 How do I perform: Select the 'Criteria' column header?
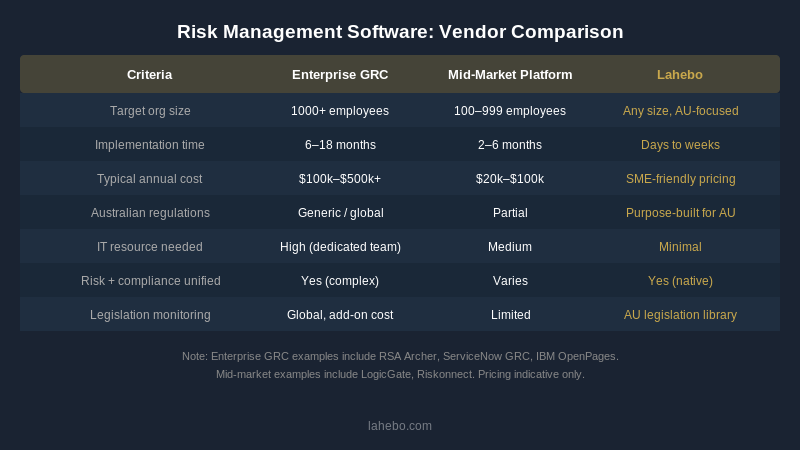pyautogui.click(x=149, y=74)
